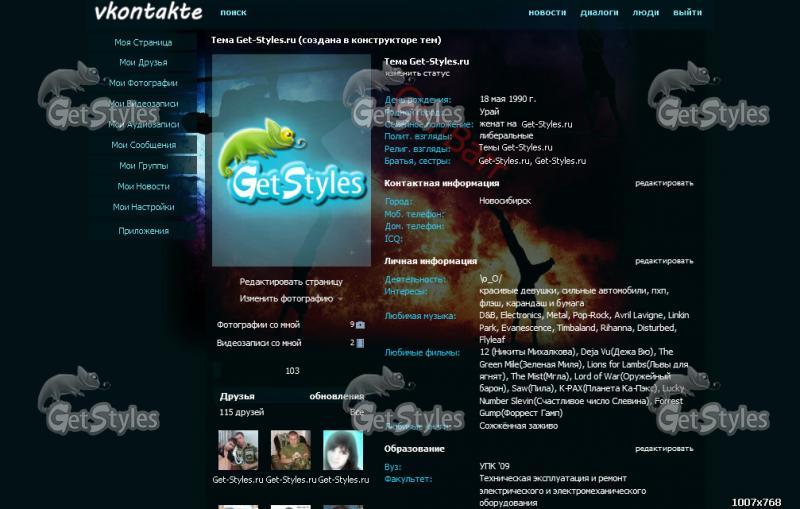Expand arrow next to Изменить фотографию

click(340, 299)
